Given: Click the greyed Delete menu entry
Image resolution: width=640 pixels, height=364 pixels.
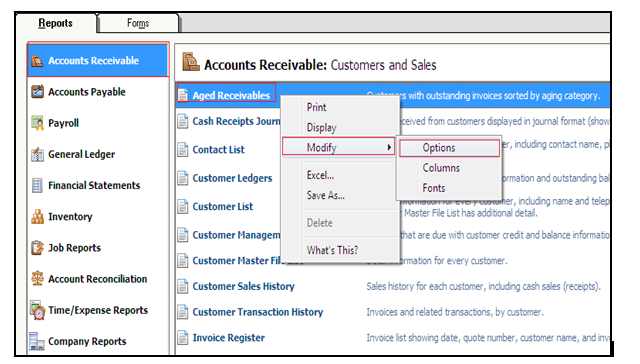Looking at the screenshot, I should (x=320, y=223).
